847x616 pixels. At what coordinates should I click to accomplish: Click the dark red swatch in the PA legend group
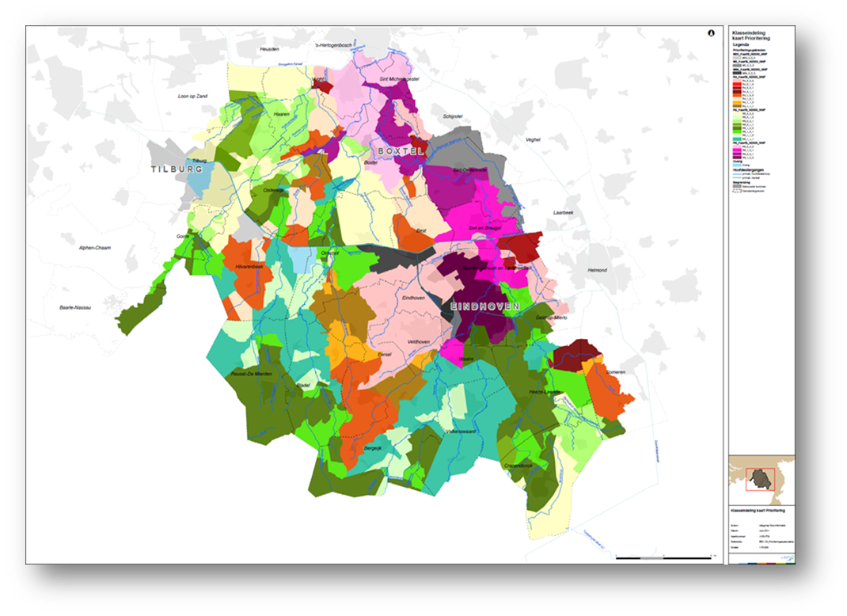tap(735, 89)
